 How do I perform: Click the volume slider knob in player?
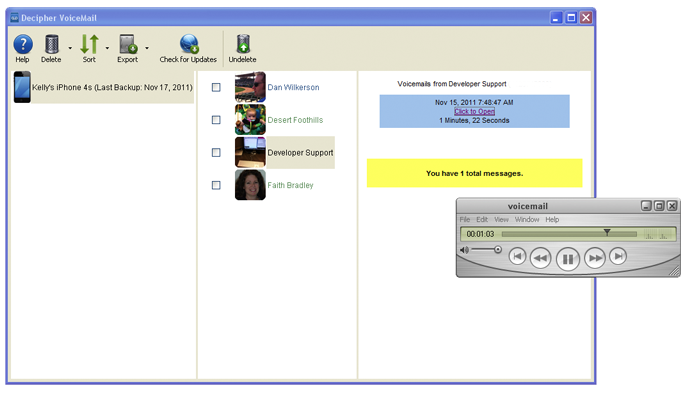(x=498, y=249)
